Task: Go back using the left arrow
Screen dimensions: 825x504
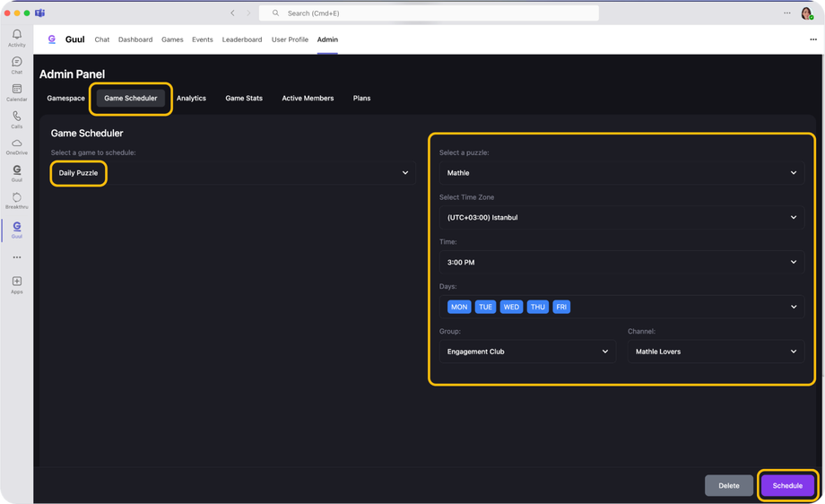Action: (232, 13)
